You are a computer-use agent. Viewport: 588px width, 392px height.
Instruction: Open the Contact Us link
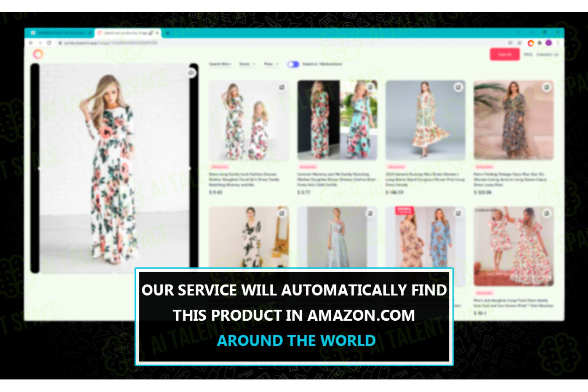click(548, 54)
